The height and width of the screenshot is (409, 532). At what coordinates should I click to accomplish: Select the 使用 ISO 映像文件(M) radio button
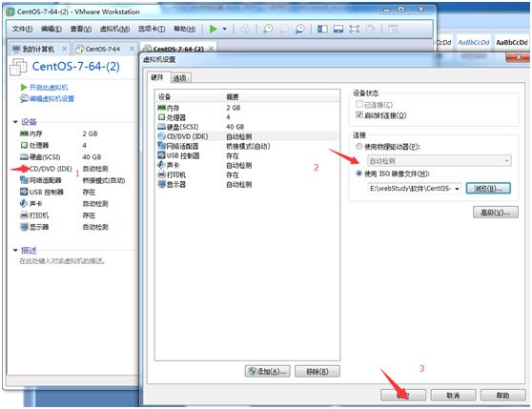pos(359,174)
